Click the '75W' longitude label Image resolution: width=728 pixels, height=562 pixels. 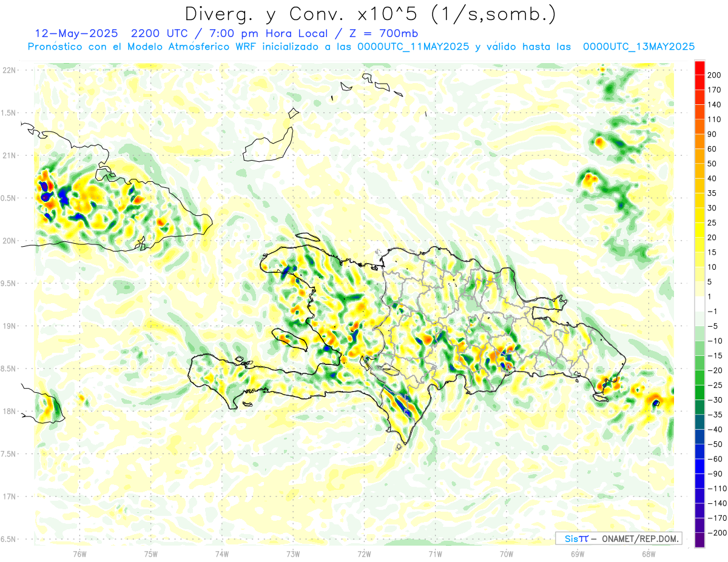[151, 554]
